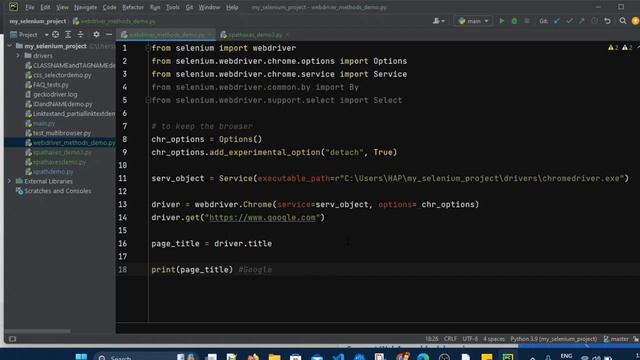Viewport: 640px width, 360px height.
Task: Select FAQ_tests.py in project tree
Action: coord(47,85)
